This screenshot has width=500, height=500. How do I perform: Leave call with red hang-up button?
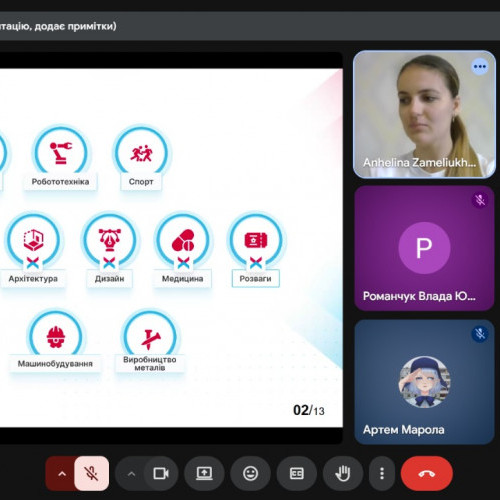(427, 473)
